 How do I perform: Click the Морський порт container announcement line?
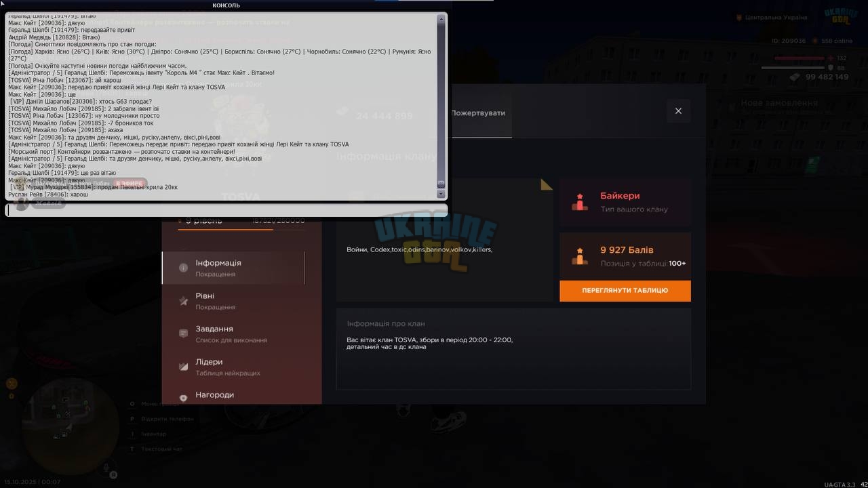121,152
